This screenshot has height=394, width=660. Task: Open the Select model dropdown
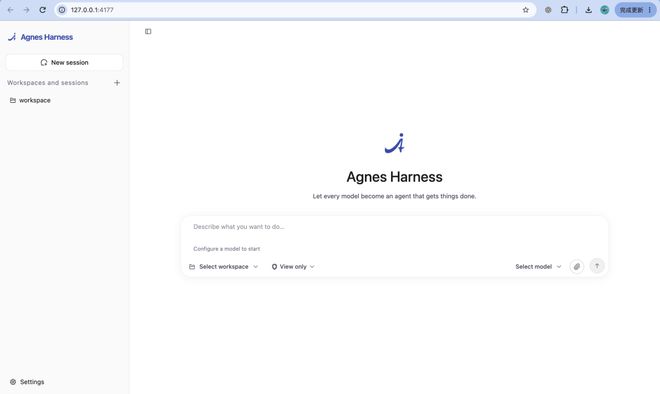click(538, 266)
